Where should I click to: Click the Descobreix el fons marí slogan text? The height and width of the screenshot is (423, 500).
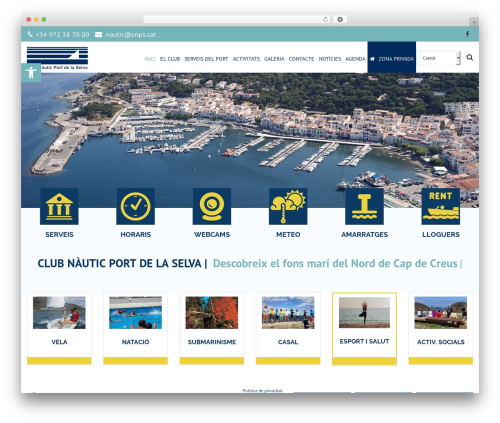coord(335,263)
